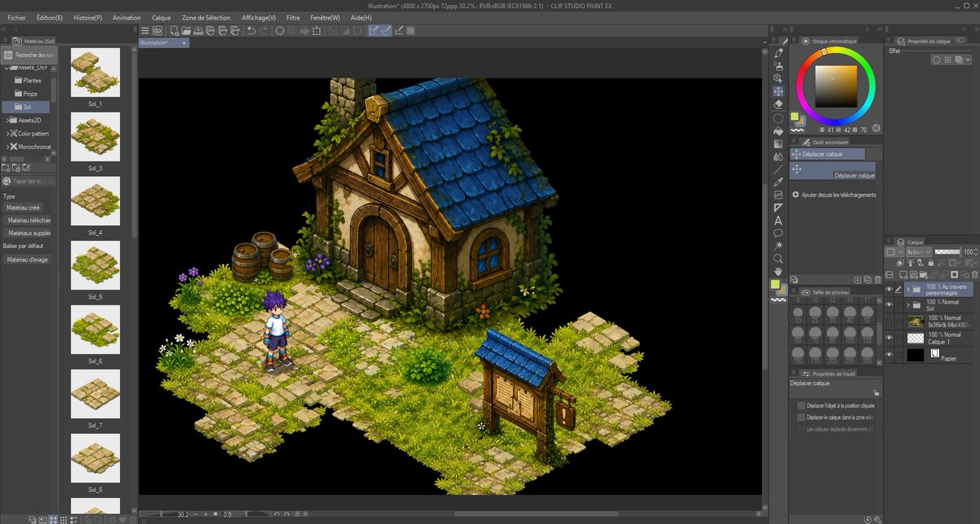This screenshot has width=980, height=524.
Task: Create new layer folder in Calque panel
Action: click(923, 274)
